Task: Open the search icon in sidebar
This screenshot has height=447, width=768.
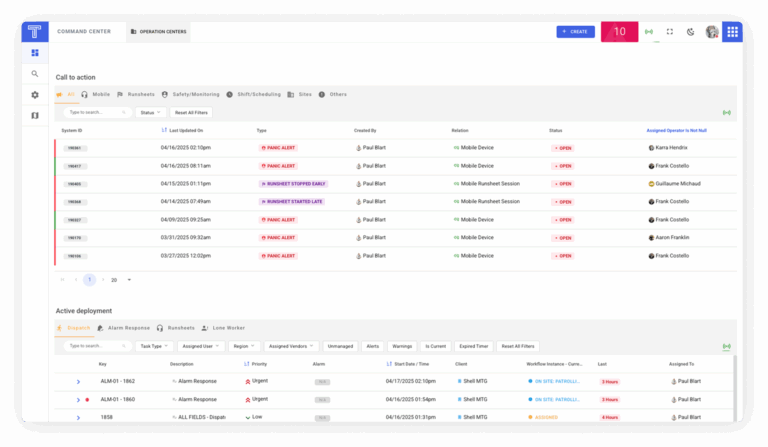Action: (x=35, y=74)
